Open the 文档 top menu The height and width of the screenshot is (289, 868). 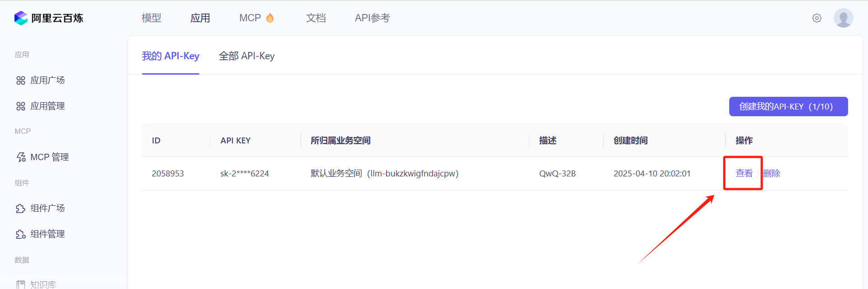(x=316, y=18)
